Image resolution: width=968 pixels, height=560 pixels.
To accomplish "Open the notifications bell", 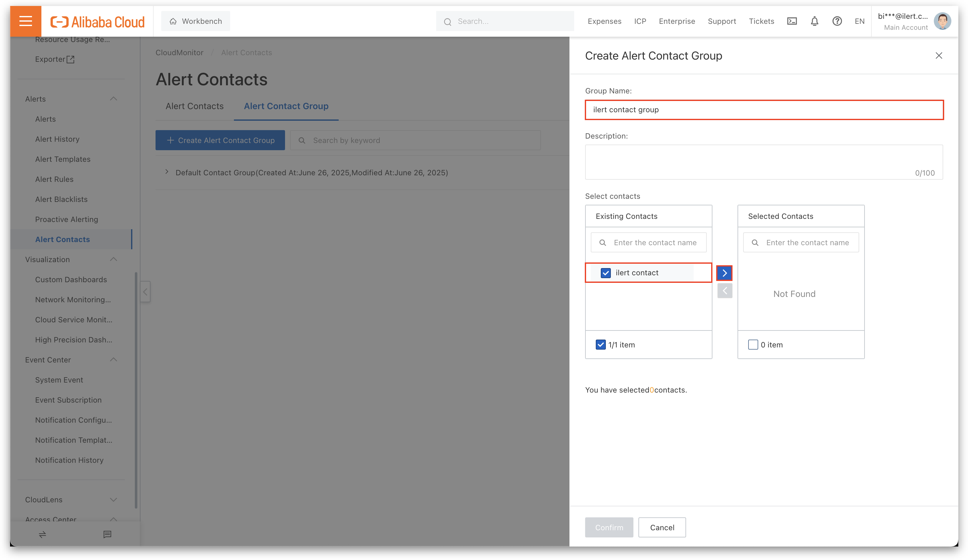I will (x=814, y=21).
